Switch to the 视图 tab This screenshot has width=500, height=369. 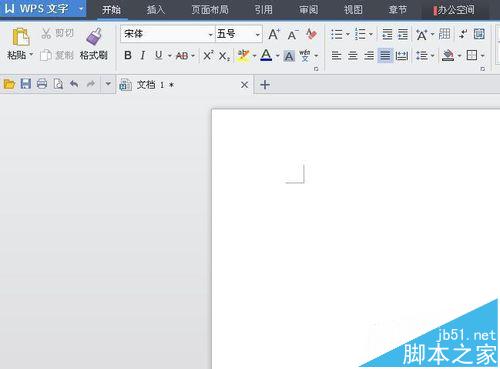(353, 10)
